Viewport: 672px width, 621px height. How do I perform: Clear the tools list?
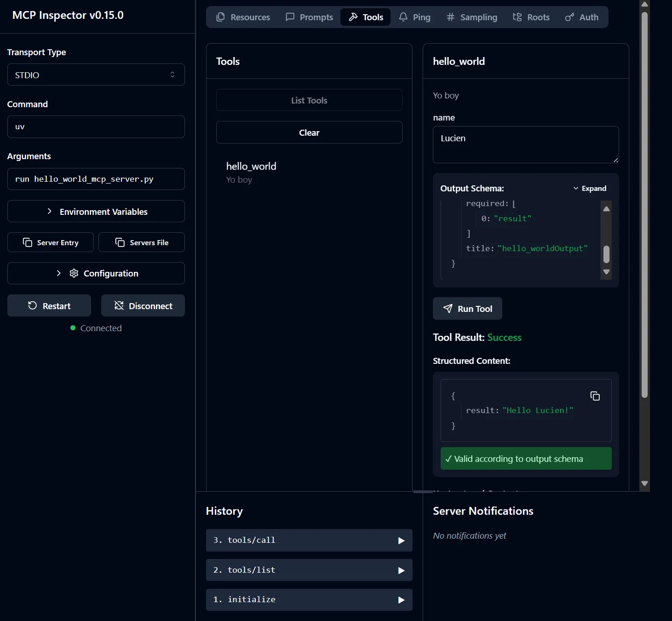309,132
